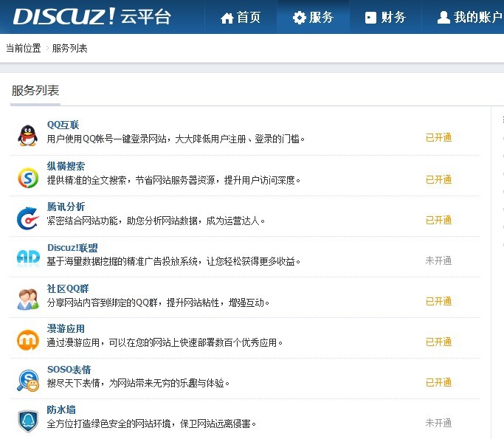Click breadcrumb 服务列表 text
The width and height of the screenshot is (504, 439).
pyautogui.click(x=70, y=49)
